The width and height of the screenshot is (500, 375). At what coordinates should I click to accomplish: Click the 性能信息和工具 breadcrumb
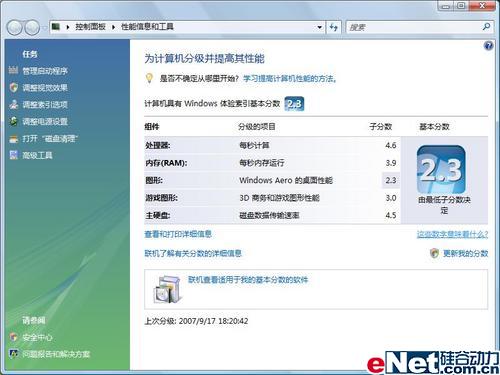tap(147, 27)
